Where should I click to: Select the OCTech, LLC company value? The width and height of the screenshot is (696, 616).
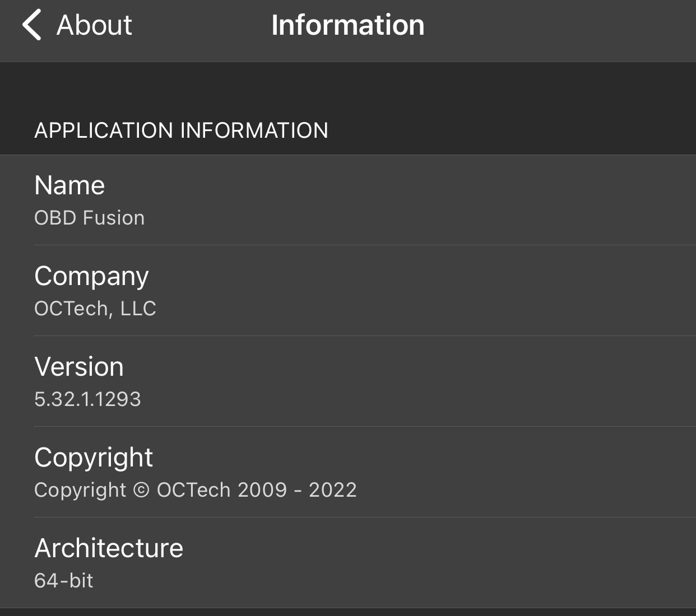[95, 309]
